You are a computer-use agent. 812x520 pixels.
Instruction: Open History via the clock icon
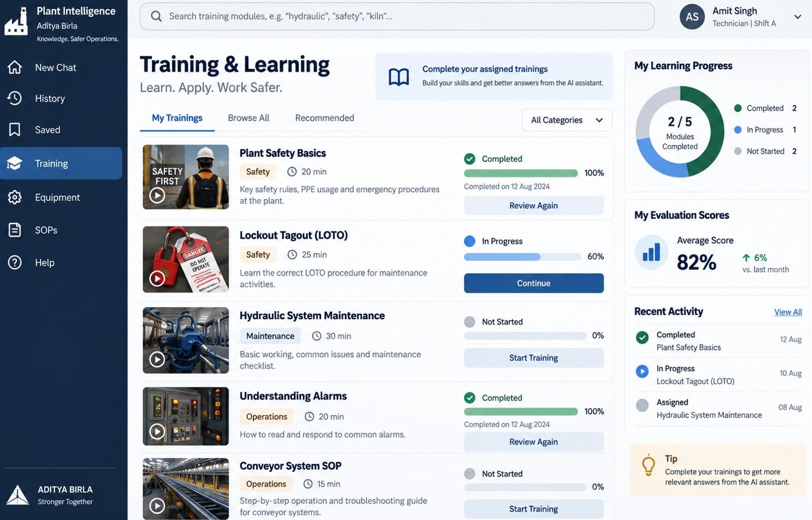[x=15, y=98]
